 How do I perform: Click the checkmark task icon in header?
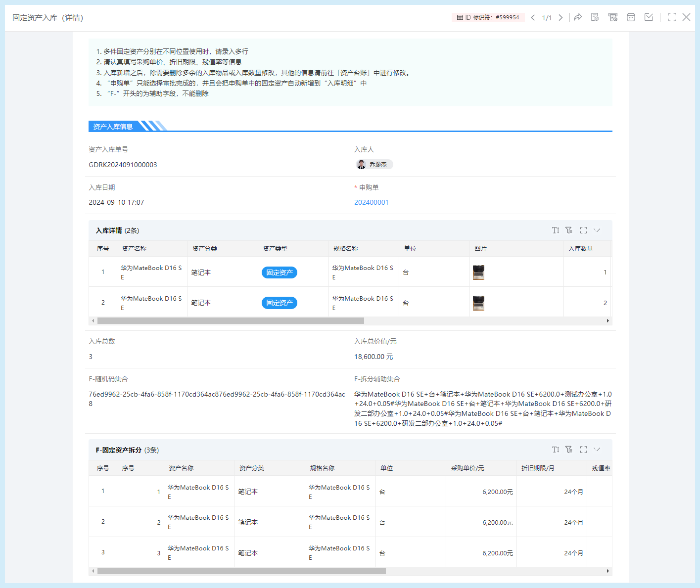tap(649, 17)
